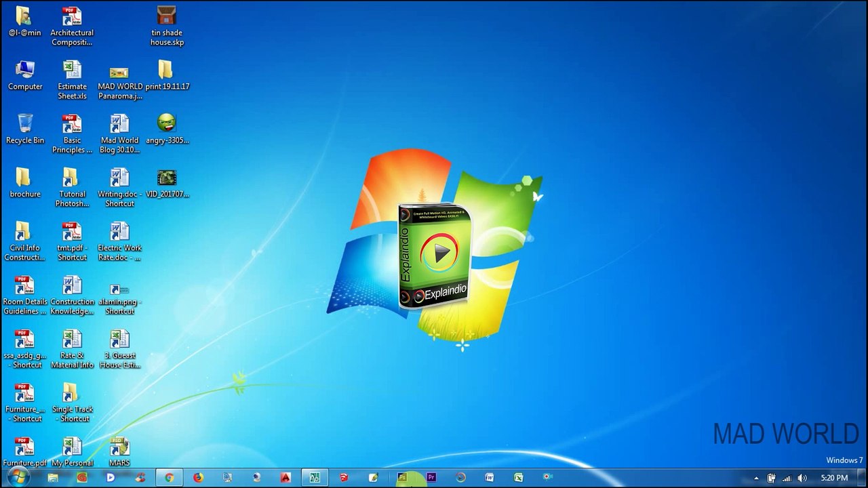The width and height of the screenshot is (868, 488).
Task: Launch SketchUp from the taskbar
Action: click(x=344, y=477)
